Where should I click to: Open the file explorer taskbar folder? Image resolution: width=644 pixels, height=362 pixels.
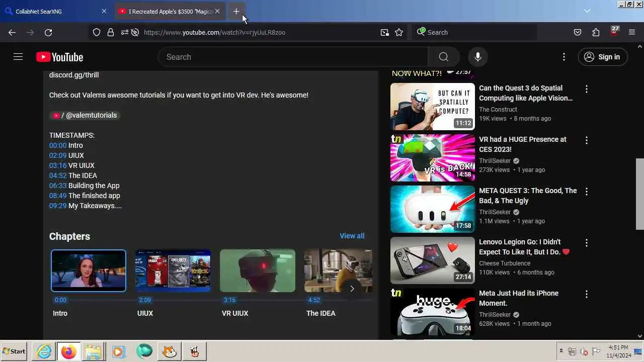[x=93, y=351]
